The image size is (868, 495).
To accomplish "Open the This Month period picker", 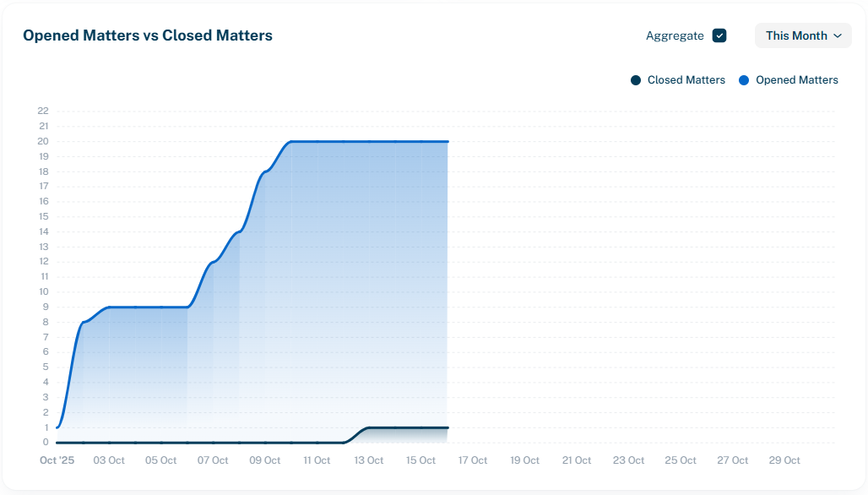I will point(802,35).
